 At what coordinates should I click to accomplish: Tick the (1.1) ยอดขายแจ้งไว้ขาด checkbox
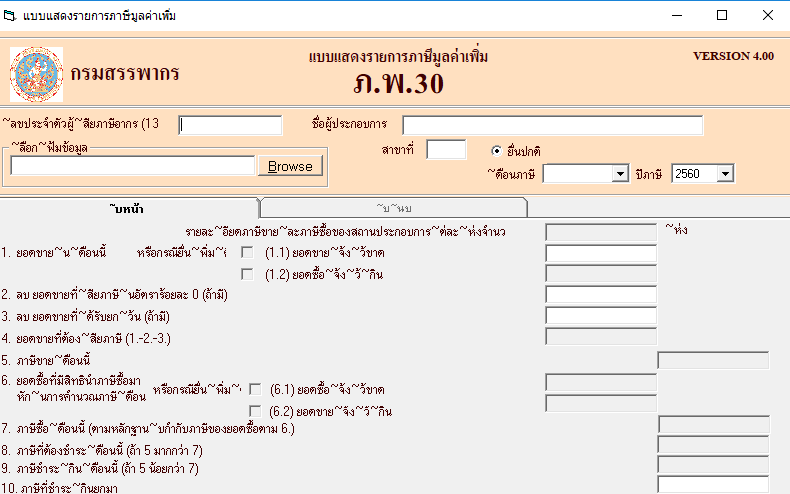click(x=247, y=252)
